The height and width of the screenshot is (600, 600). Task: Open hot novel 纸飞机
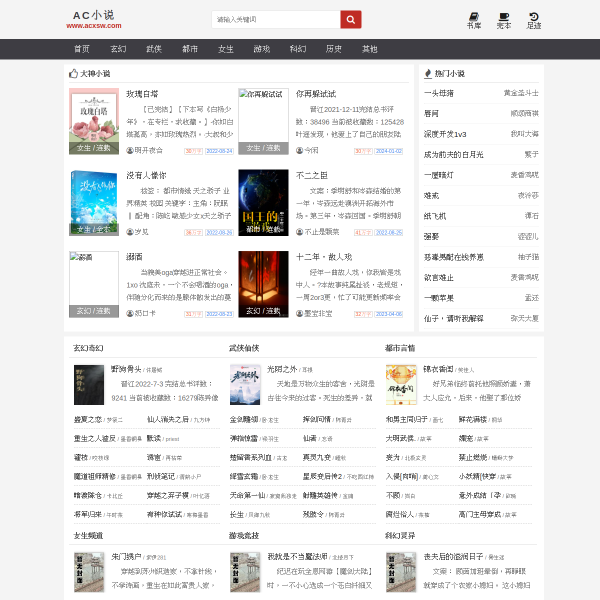point(435,216)
